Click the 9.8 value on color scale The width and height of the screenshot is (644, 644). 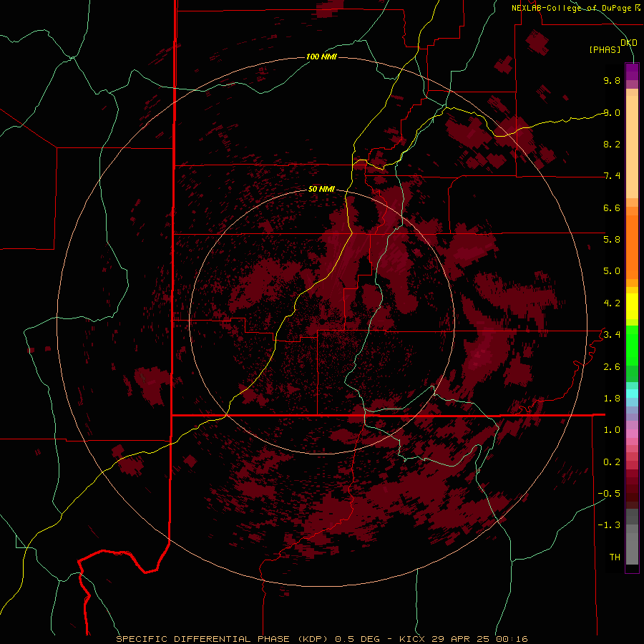[x=612, y=80]
